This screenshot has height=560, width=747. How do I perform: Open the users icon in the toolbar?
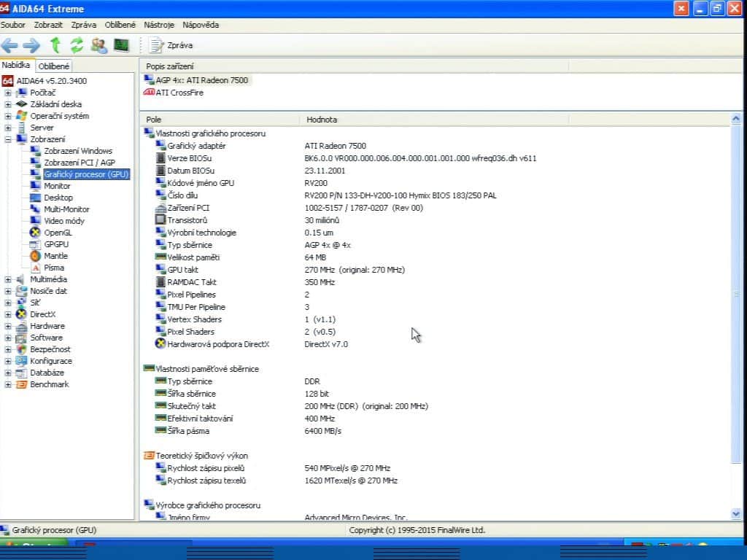(99, 45)
